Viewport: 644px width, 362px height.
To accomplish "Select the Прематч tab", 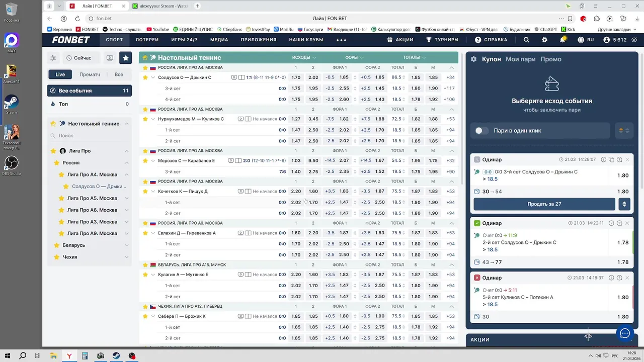I will 90,74.
